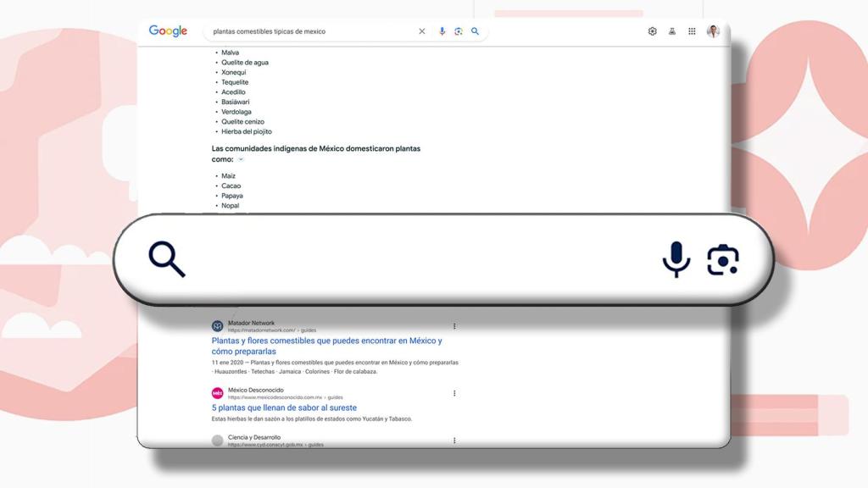Open the Google logo homepage link
The height and width of the screenshot is (488, 868).
point(169,31)
